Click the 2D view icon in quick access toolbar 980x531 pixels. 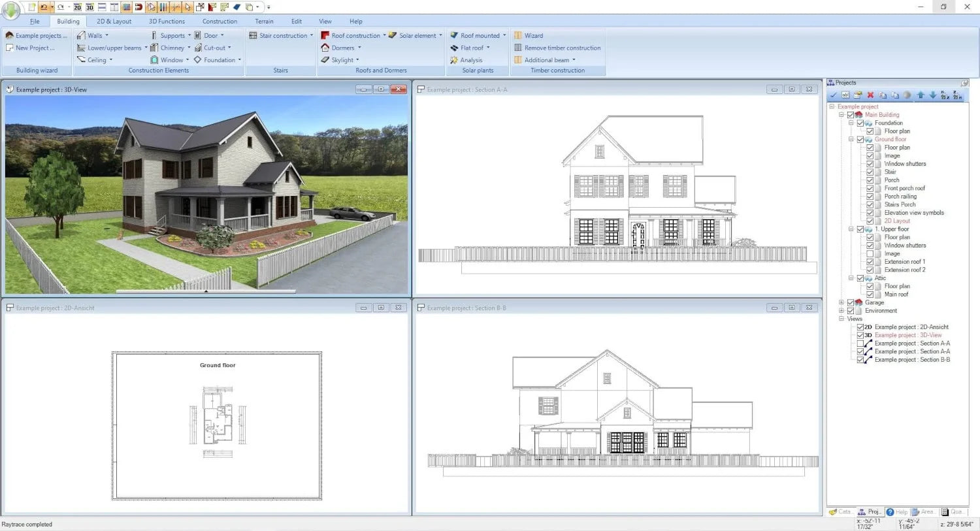point(77,7)
